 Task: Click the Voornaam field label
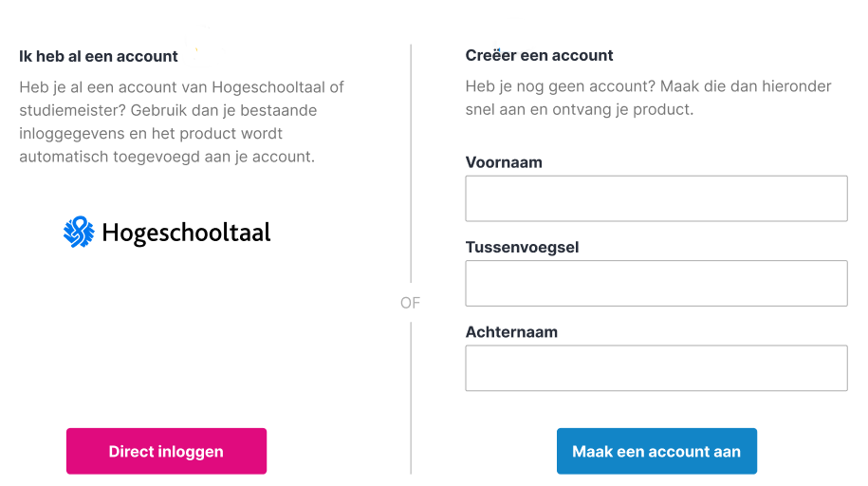click(x=504, y=162)
